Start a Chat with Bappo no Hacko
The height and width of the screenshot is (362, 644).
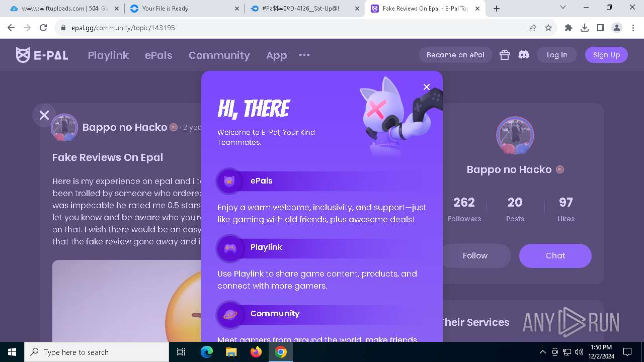pos(555,255)
